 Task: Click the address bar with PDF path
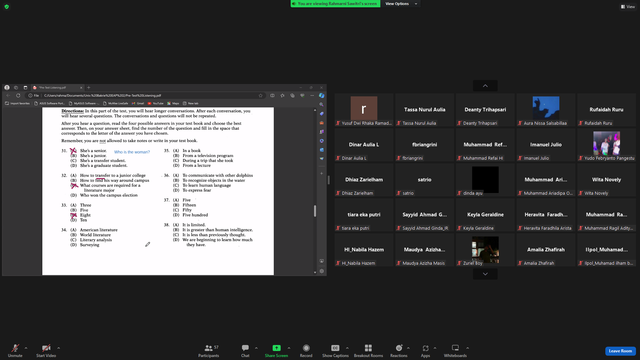pos(145,96)
